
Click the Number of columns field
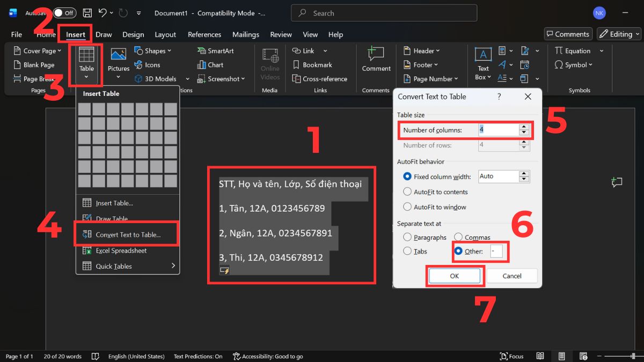pos(498,130)
